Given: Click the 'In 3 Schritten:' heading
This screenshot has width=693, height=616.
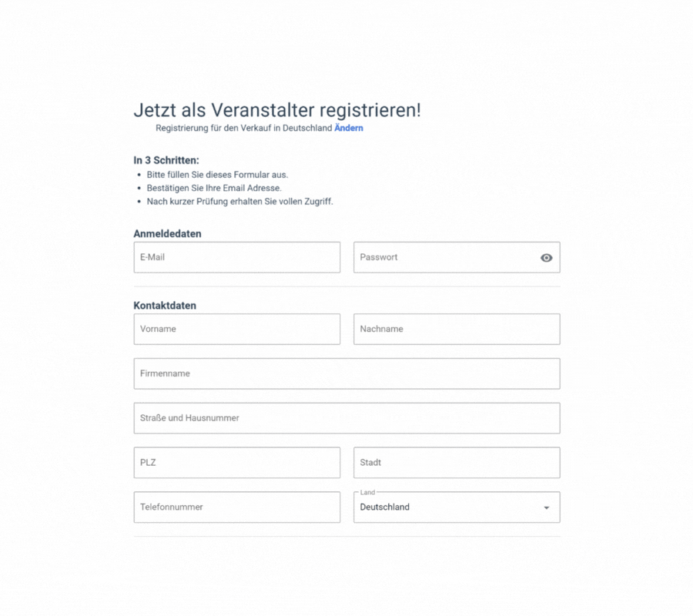Looking at the screenshot, I should tap(166, 161).
